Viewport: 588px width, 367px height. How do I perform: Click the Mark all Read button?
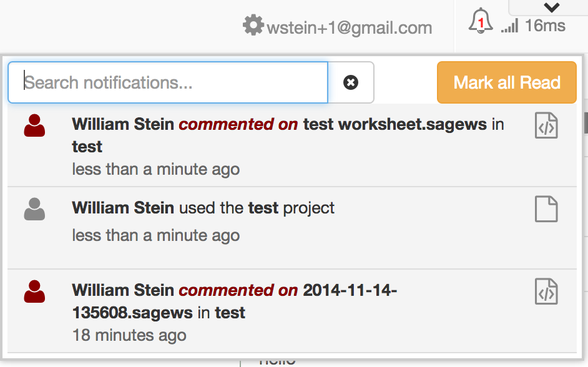click(x=506, y=82)
